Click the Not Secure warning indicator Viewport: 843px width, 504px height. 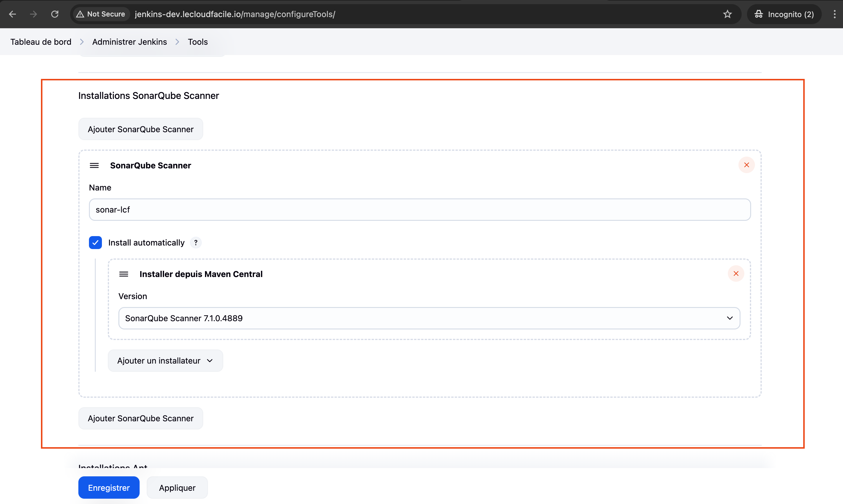click(x=101, y=14)
